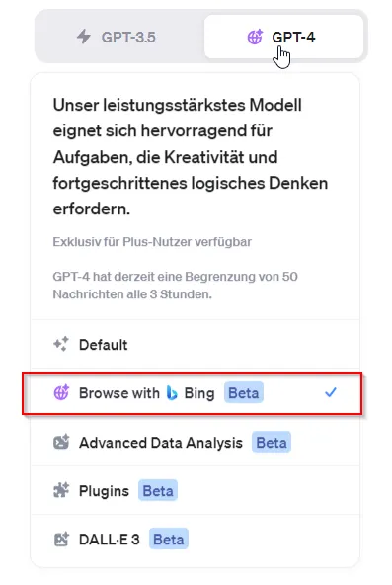Image resolution: width=392 pixels, height=585 pixels.
Task: Click the 'Exklusiv für Plus-Nutzer verfügbar' text
Action: 152,242
